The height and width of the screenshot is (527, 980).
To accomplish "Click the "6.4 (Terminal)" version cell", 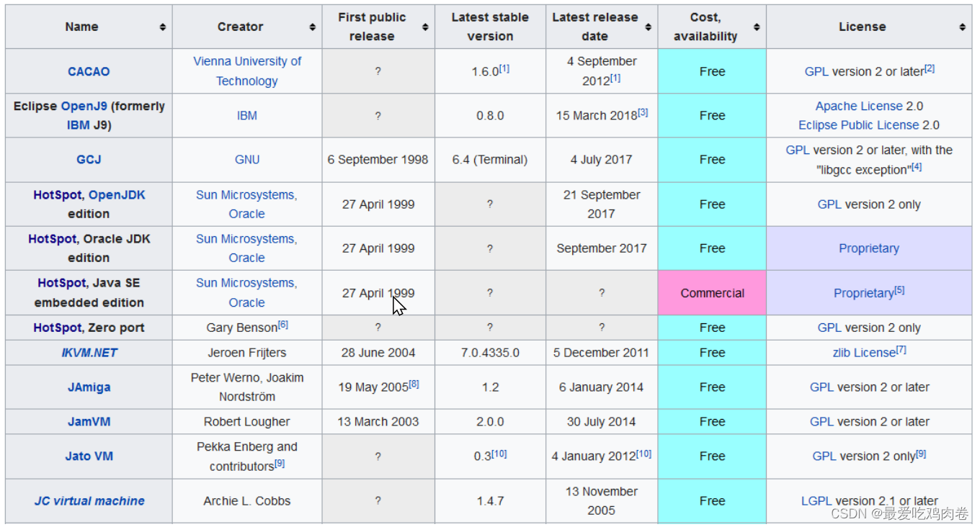I will pyautogui.click(x=490, y=159).
